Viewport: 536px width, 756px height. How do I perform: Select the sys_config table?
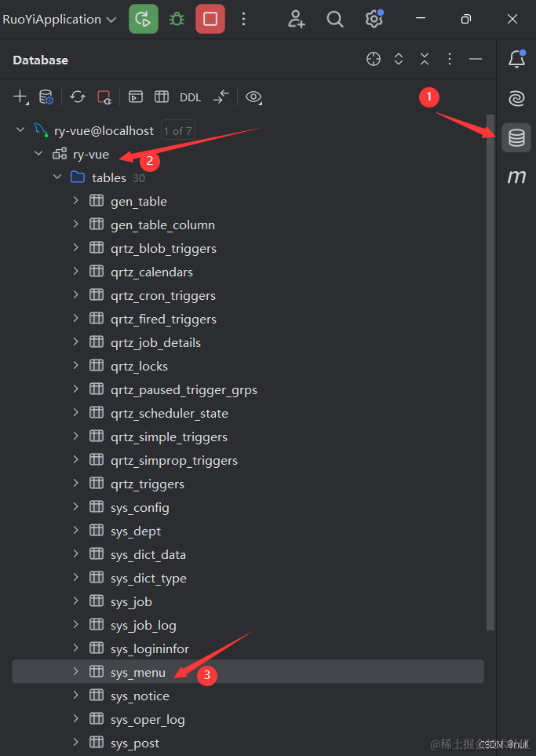(x=140, y=507)
